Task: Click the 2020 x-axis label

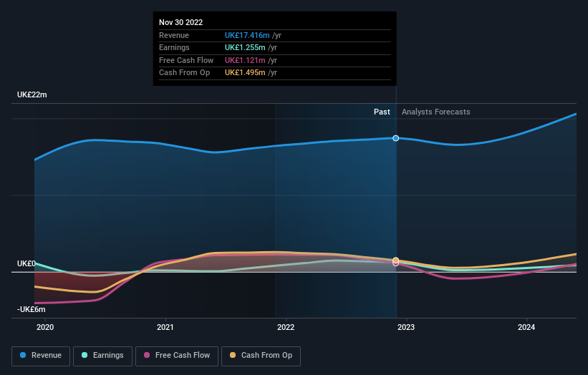Action: [45, 327]
